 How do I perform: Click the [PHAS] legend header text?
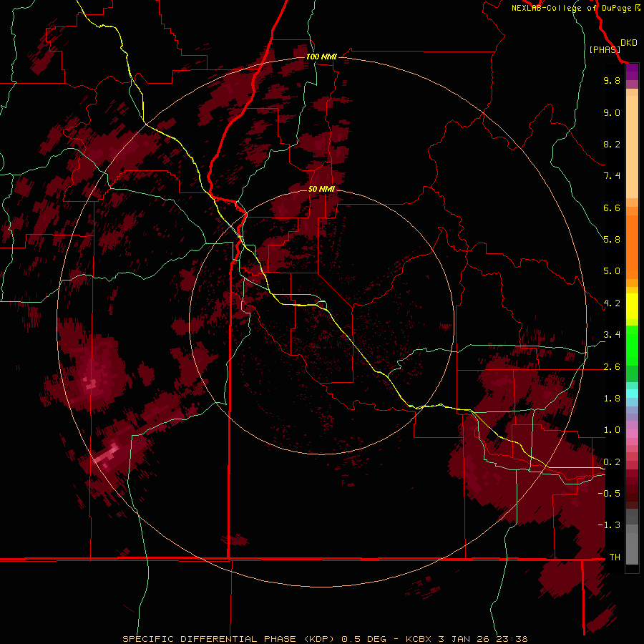pyautogui.click(x=605, y=49)
